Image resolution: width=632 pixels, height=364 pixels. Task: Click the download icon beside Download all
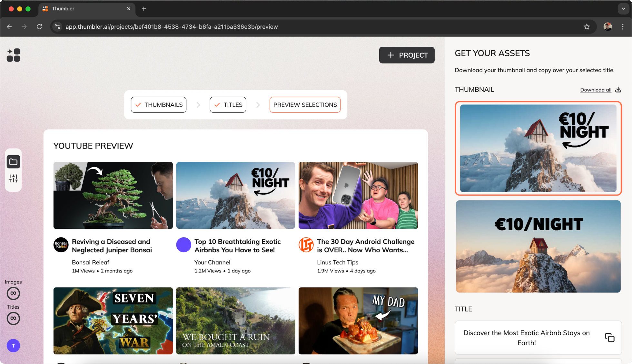618,90
